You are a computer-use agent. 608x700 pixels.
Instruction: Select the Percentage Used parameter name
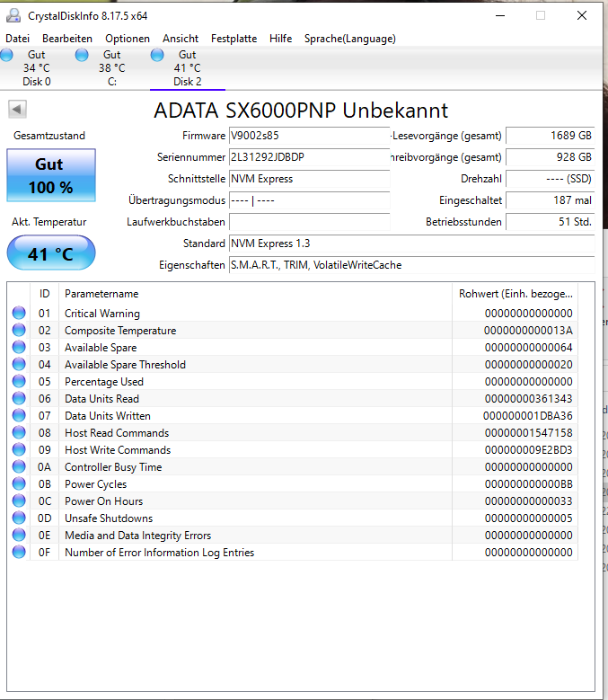pyautogui.click(x=104, y=382)
